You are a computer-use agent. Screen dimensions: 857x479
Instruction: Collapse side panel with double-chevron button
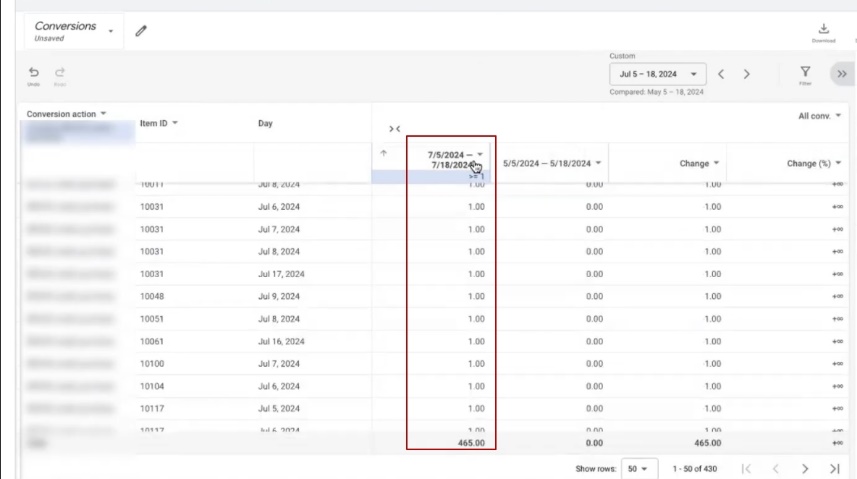point(842,74)
